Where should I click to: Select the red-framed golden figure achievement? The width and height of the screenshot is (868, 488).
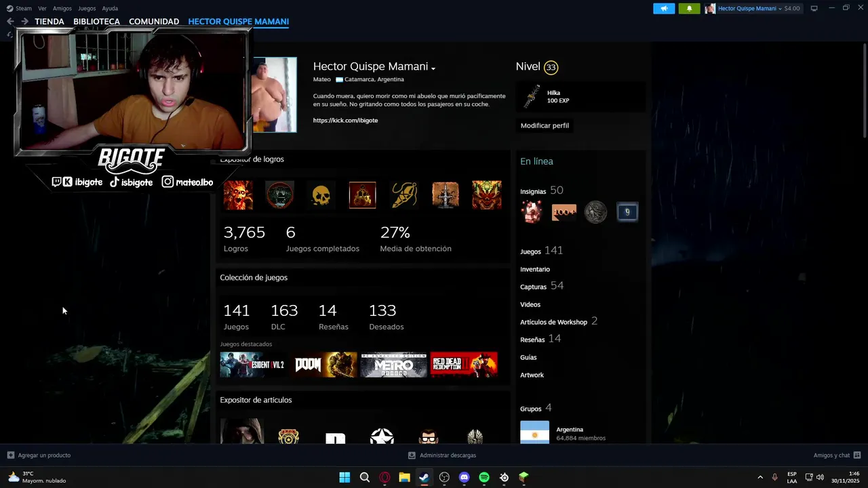pyautogui.click(x=362, y=195)
